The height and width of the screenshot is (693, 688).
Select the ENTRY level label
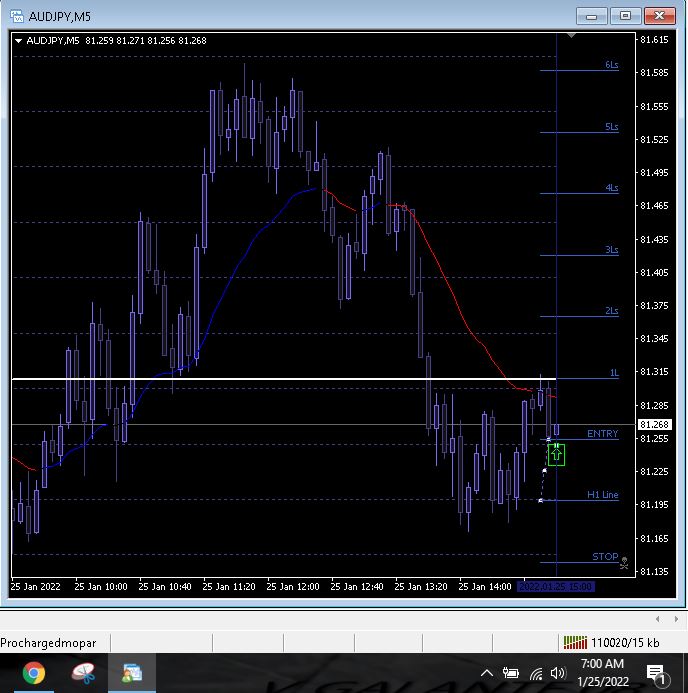tap(602, 434)
